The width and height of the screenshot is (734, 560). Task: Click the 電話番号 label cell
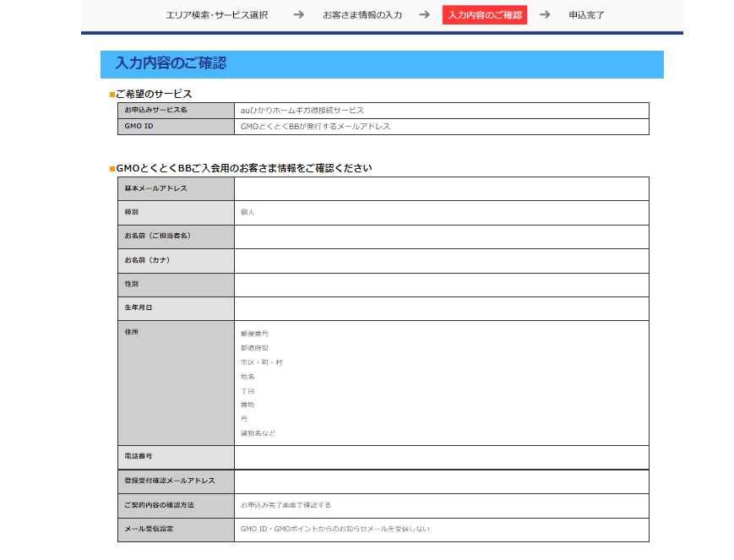point(176,458)
